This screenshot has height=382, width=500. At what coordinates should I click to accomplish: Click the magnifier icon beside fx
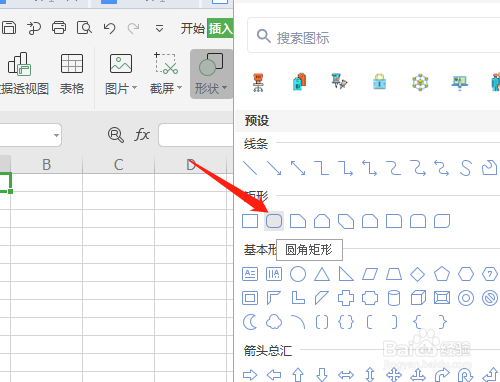click(x=116, y=135)
